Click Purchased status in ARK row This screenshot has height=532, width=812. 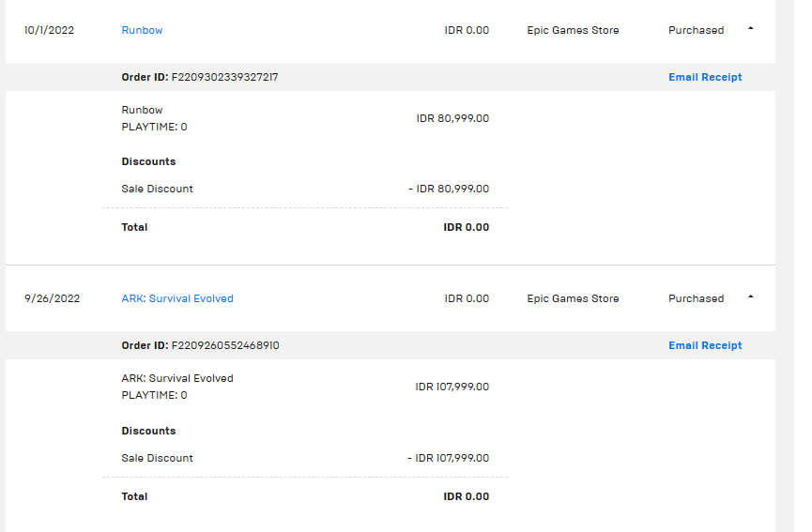pos(696,298)
